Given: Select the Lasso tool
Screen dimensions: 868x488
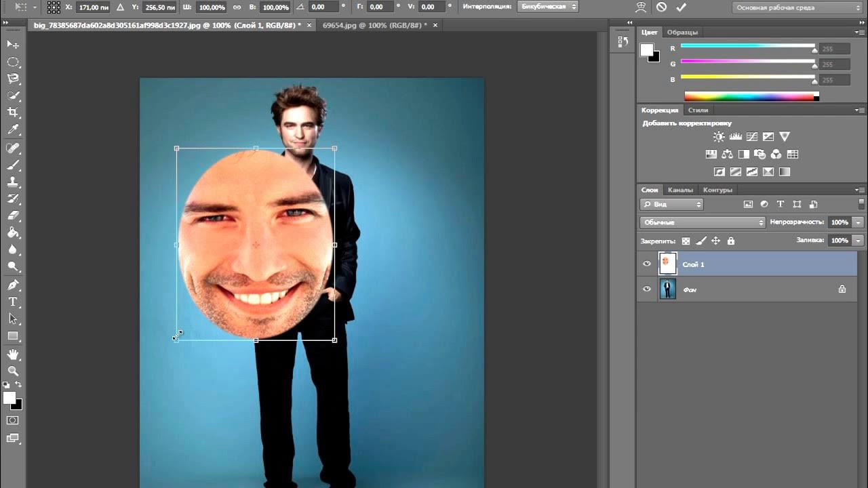Looking at the screenshot, I should pyautogui.click(x=13, y=79).
